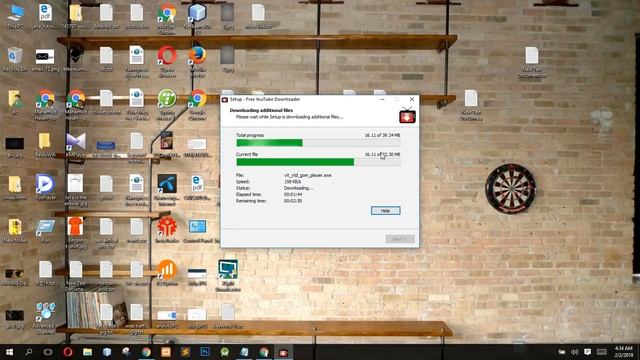Click the Total progress bar

tap(318, 142)
